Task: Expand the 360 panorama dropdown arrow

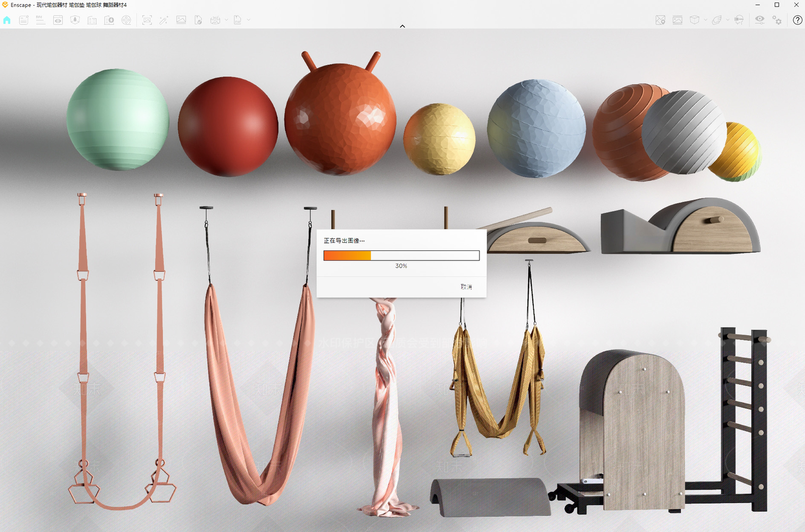Action: tap(226, 20)
